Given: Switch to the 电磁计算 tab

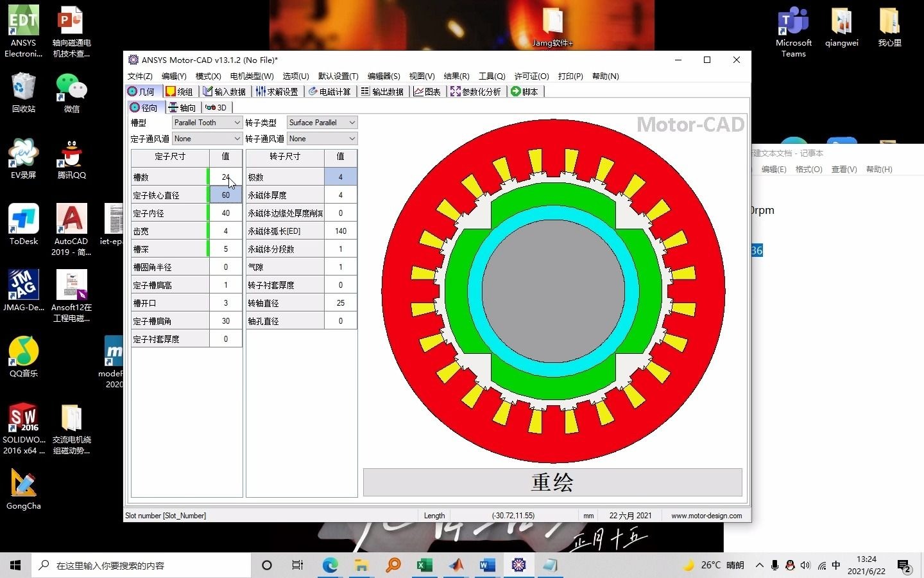Looking at the screenshot, I should pyautogui.click(x=330, y=92).
